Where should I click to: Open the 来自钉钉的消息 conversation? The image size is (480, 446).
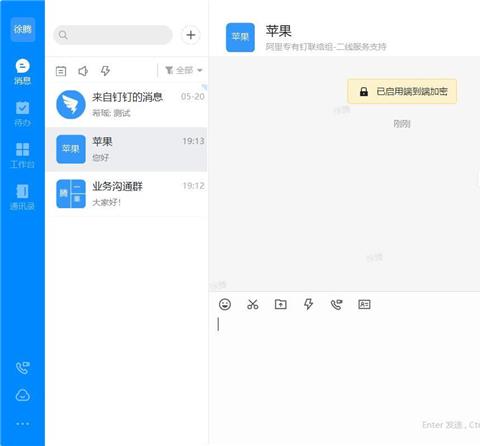click(127, 105)
